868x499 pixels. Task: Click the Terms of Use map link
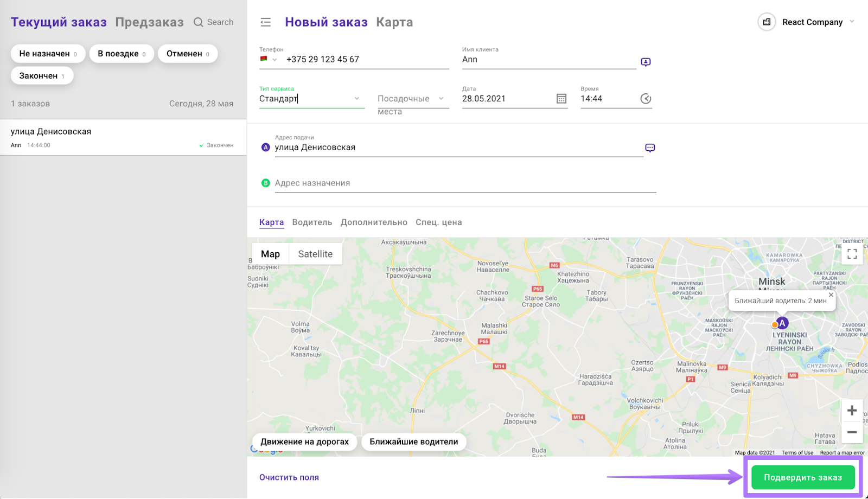(x=797, y=452)
